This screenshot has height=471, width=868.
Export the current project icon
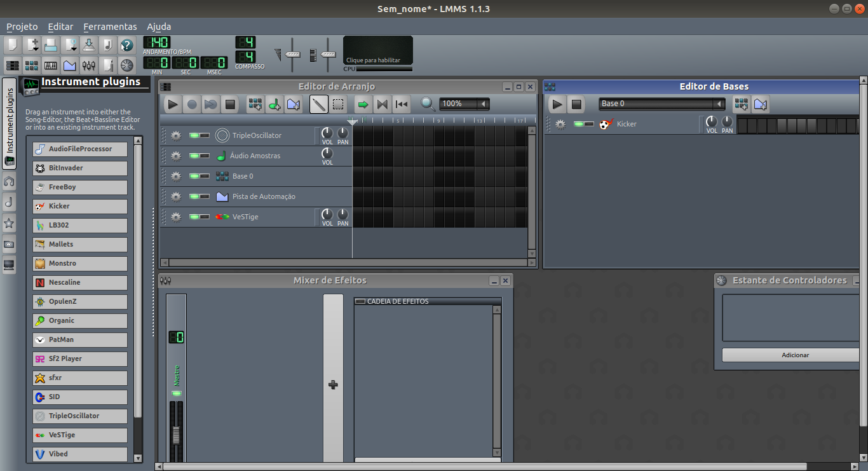tap(108, 45)
